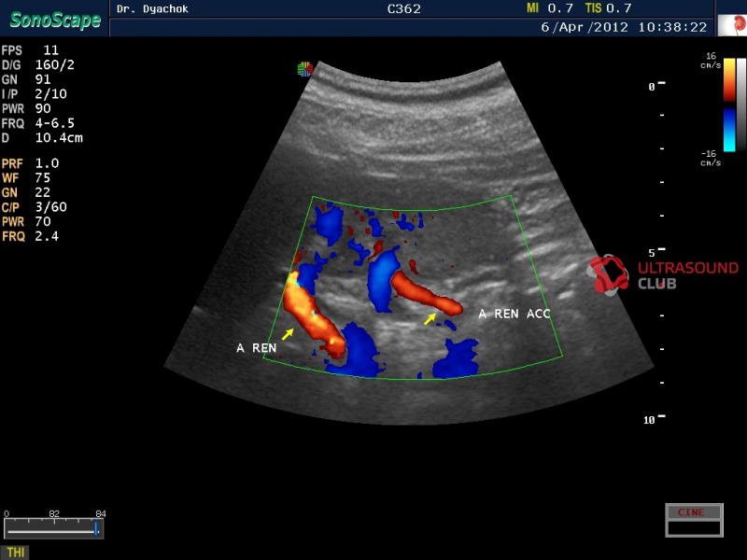The height and width of the screenshot is (560, 747).
Task: Click the MI 0.7 readout
Action: pos(550,8)
